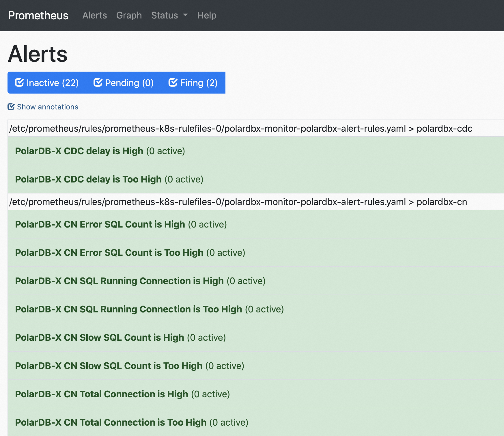
Task: Expand PolarDB-X CN Error SQL Count is High
Action: point(121,224)
